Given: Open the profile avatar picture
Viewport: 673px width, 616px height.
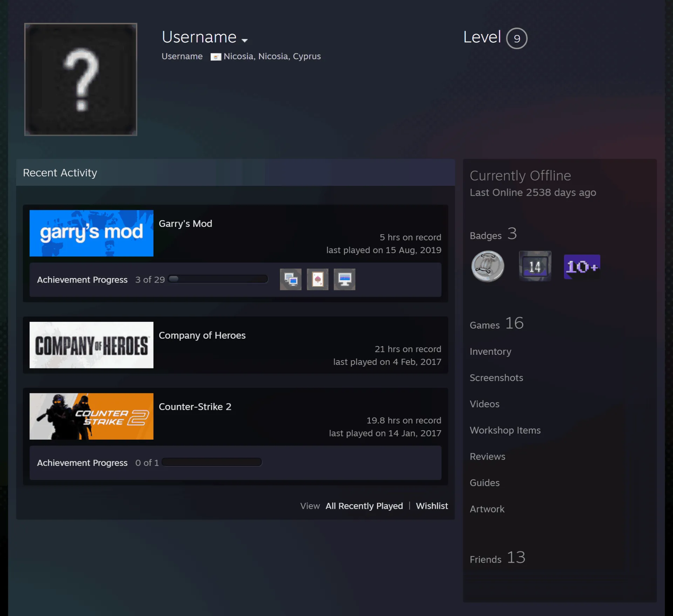Looking at the screenshot, I should (81, 79).
